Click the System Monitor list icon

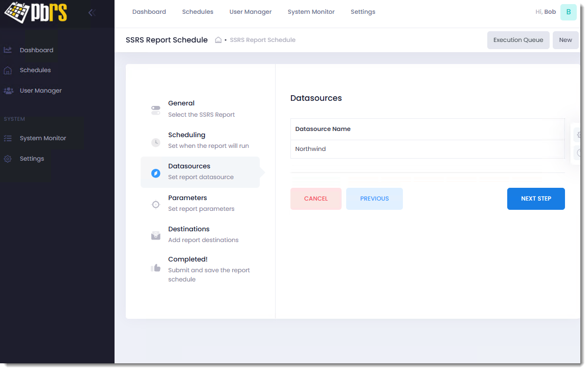pos(8,138)
